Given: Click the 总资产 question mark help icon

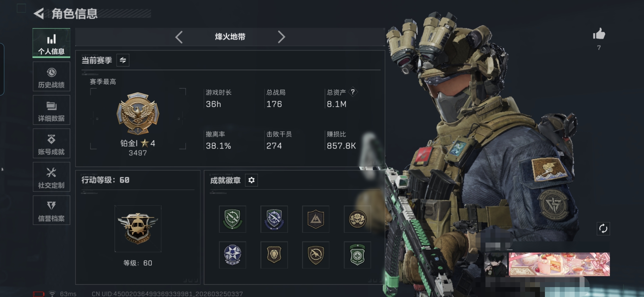Looking at the screenshot, I should (x=353, y=92).
